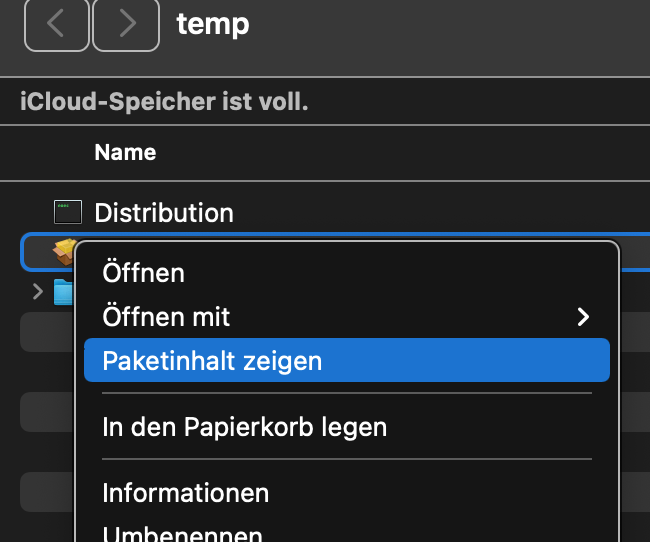Image resolution: width=650 pixels, height=542 pixels.
Task: Open 'Informationen' from the context menu
Action: coord(186,493)
